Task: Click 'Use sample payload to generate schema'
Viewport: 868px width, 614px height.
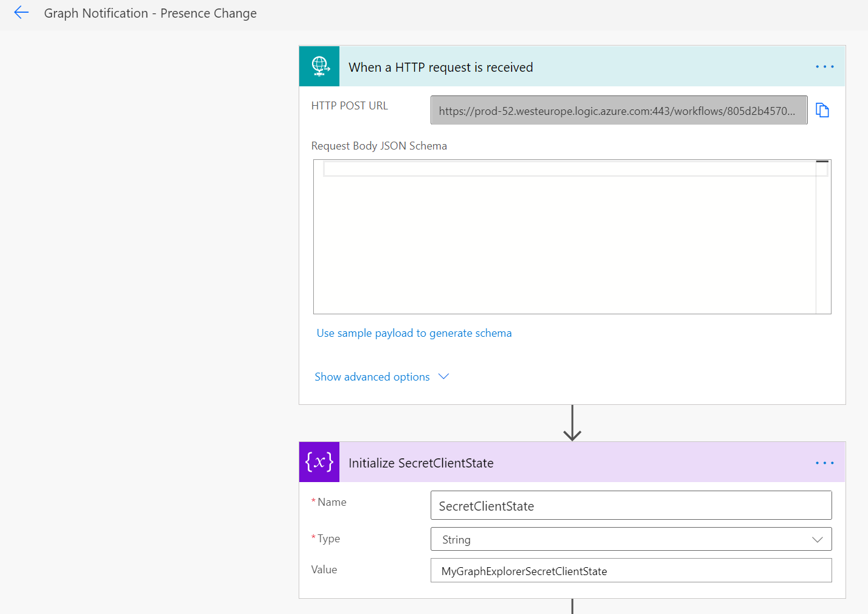Action: [x=414, y=333]
